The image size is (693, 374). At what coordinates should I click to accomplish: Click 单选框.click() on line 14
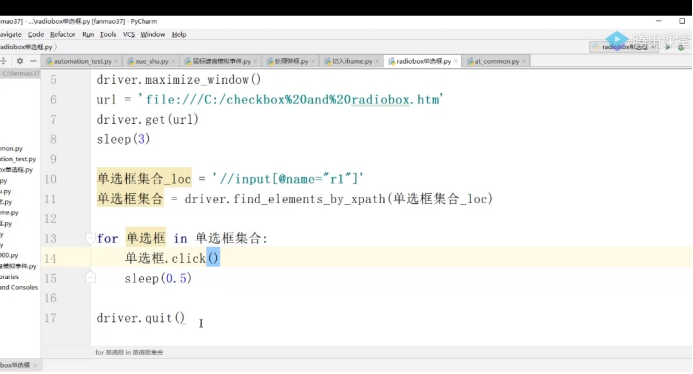pyautogui.click(x=171, y=258)
